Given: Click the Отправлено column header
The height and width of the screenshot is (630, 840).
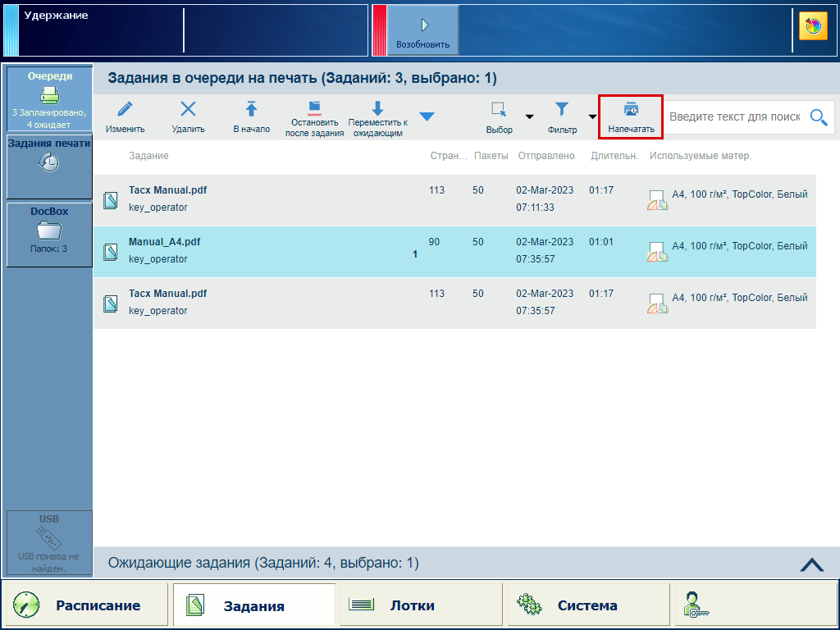Looking at the screenshot, I should pyautogui.click(x=546, y=156).
